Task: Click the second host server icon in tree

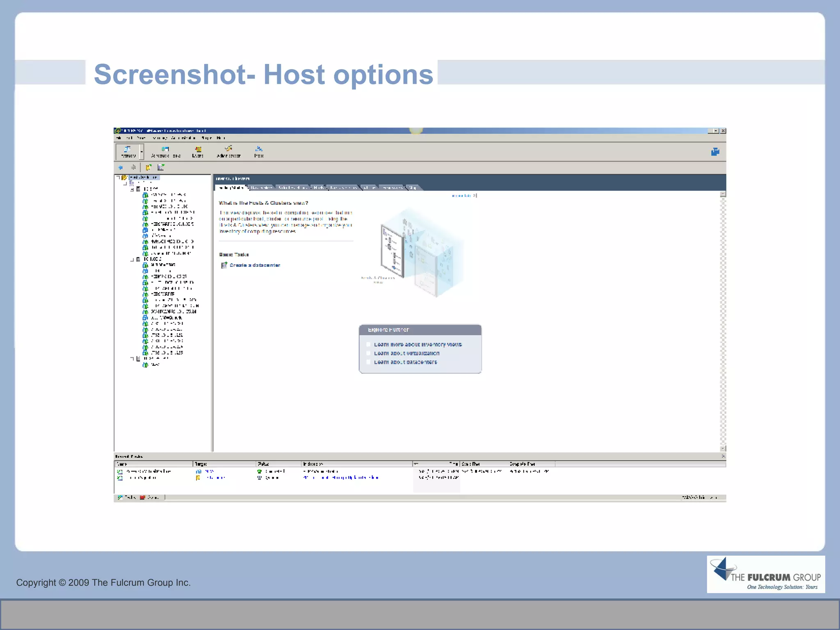Action: point(138,259)
